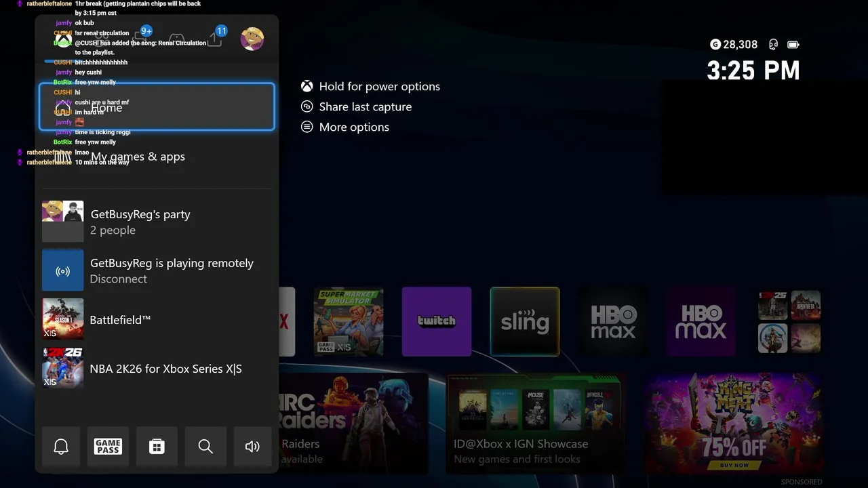Screen dimensions: 868x488
Task: Open the grey HBO Max tile
Action: pos(613,321)
